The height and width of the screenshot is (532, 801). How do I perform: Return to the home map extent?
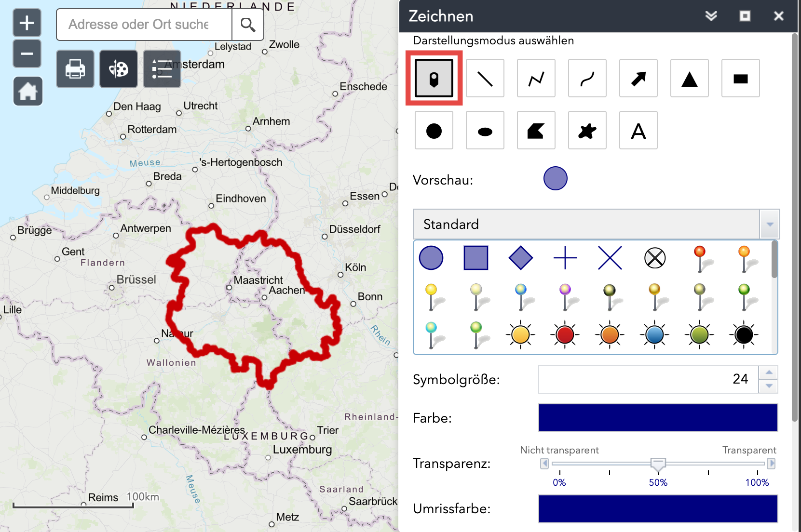tap(27, 91)
